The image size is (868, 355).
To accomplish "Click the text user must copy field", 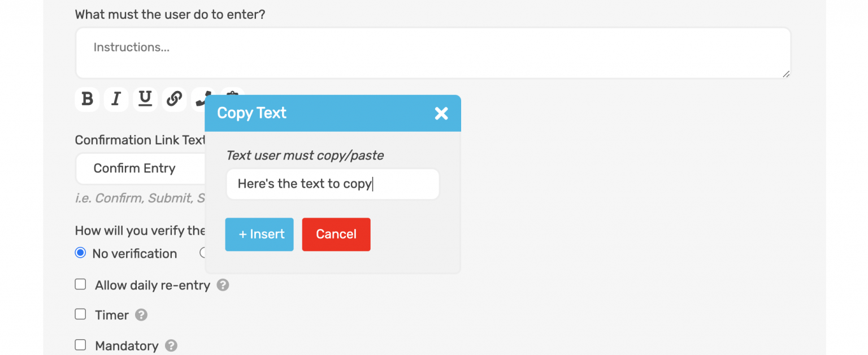I will [x=332, y=184].
